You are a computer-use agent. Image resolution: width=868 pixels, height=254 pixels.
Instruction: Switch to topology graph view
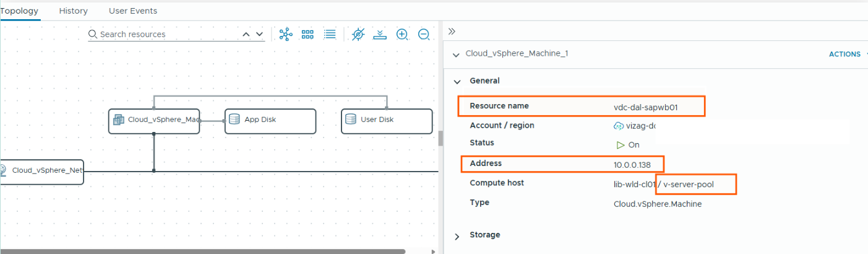click(285, 35)
